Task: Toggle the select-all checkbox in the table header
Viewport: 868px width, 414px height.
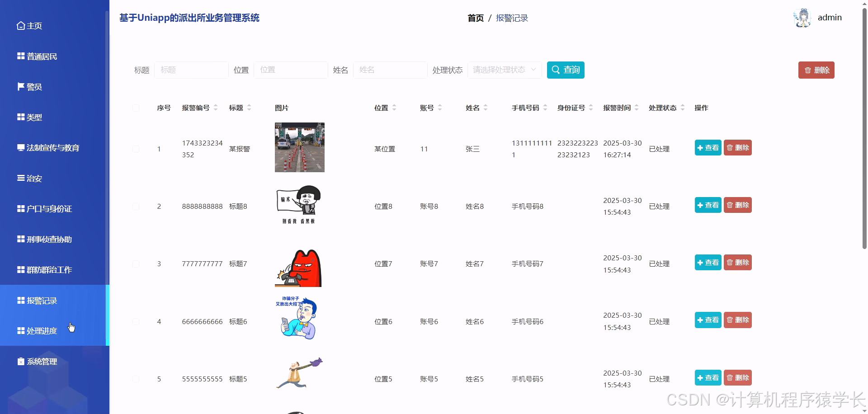Action: pos(136,108)
